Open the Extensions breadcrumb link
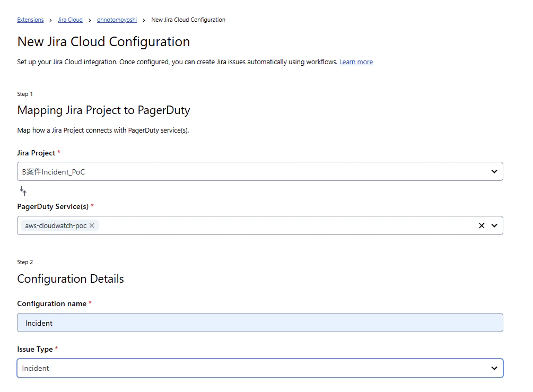Viewport: 533px width, 392px height. click(30, 20)
